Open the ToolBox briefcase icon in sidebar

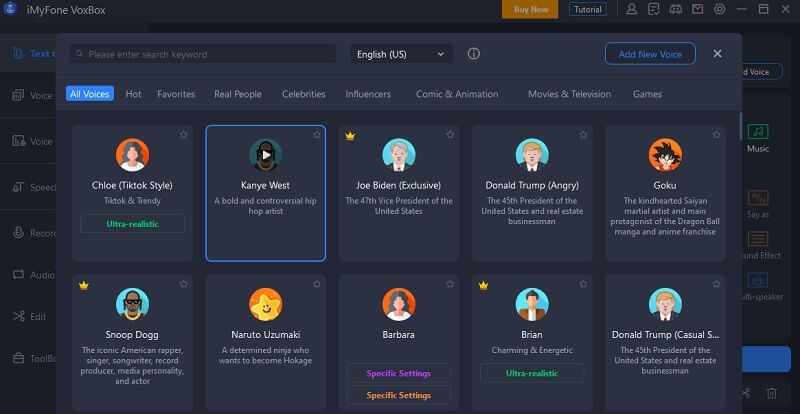(19, 358)
